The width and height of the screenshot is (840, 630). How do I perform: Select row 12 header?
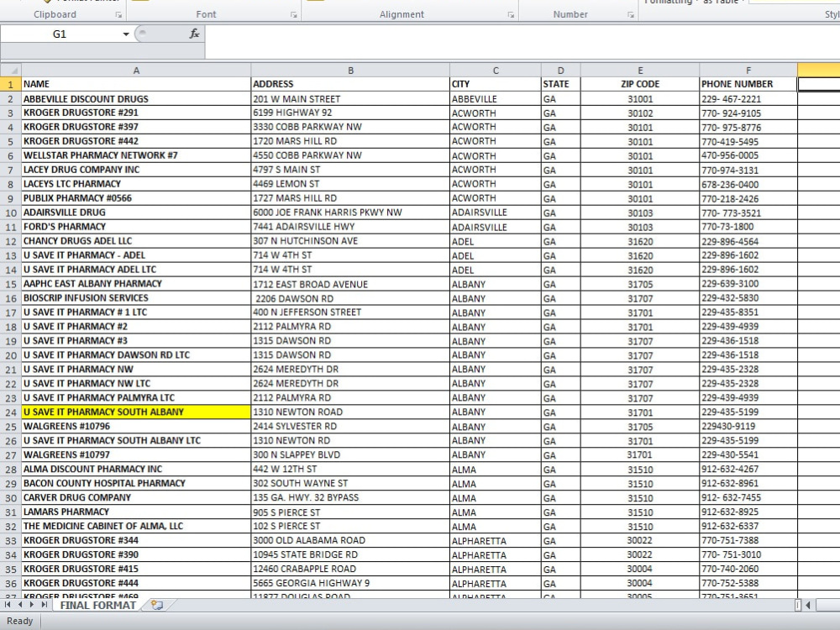coord(11,241)
